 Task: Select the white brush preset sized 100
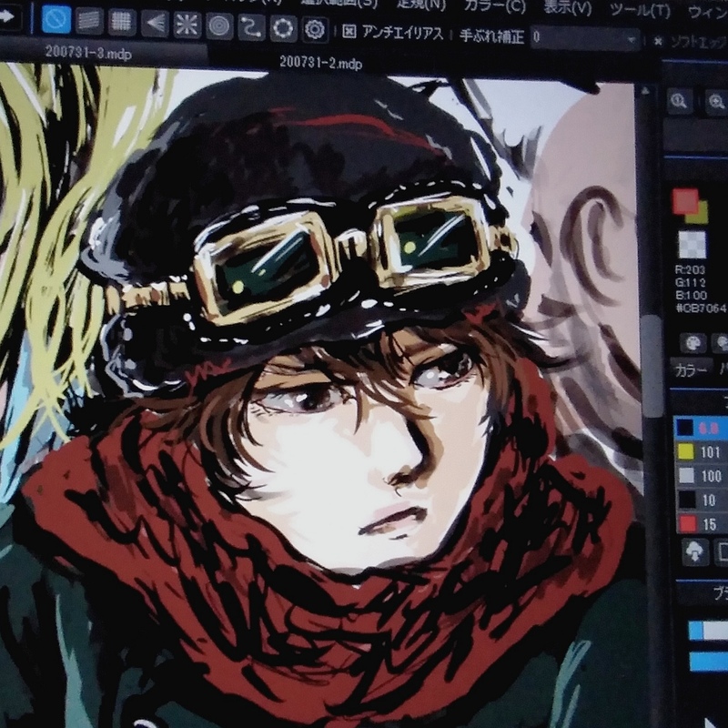click(x=701, y=476)
